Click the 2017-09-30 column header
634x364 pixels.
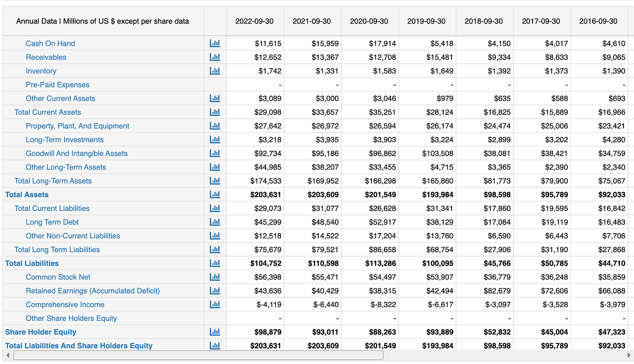(x=542, y=21)
